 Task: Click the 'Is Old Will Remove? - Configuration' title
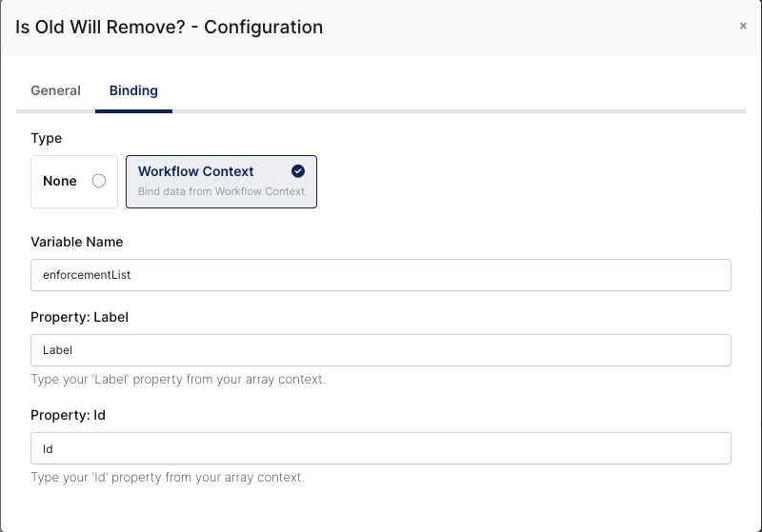coord(169,27)
